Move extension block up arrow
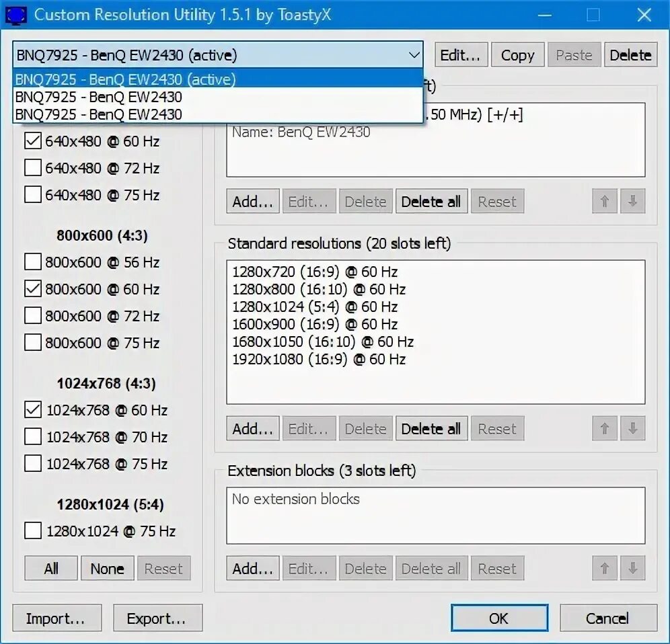 tap(605, 568)
